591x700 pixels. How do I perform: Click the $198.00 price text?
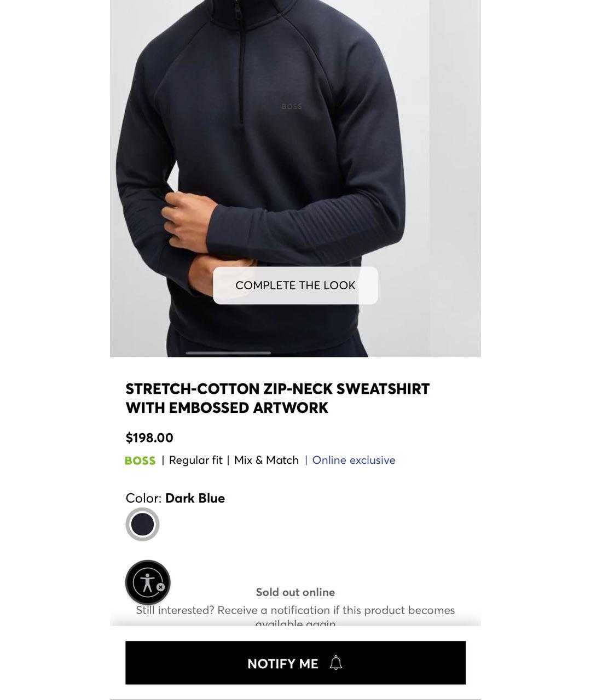tap(149, 438)
